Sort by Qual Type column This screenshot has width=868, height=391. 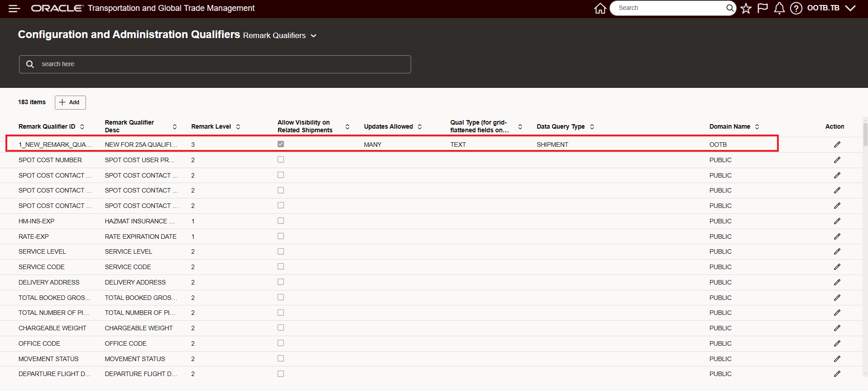(520, 127)
